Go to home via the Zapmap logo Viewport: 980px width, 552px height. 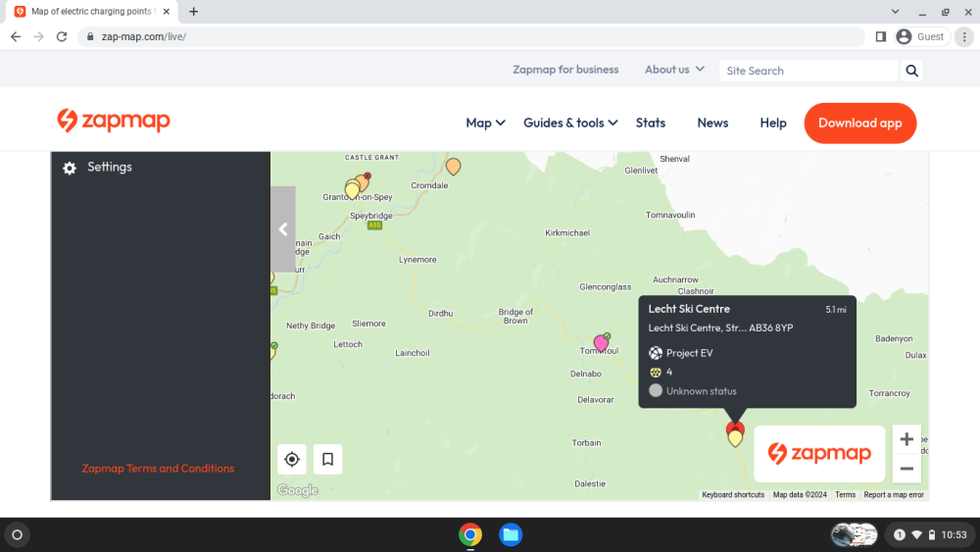[x=114, y=121]
